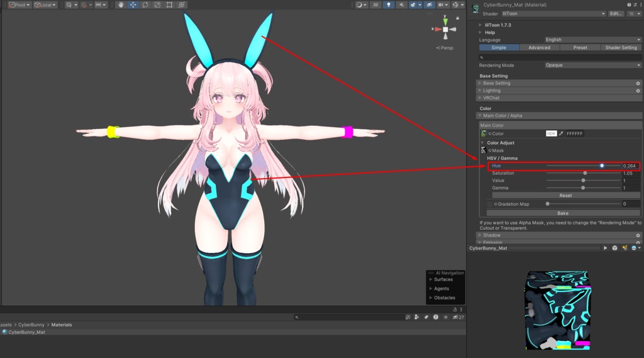Open the Gizmos menu icon
644x358 pixels.
[455, 5]
